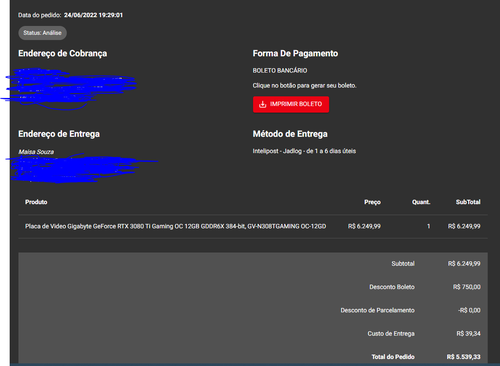Screen dimensions: 500x366
Task: Click the Desconto de Parcelamento label
Action: pyautogui.click(x=378, y=310)
